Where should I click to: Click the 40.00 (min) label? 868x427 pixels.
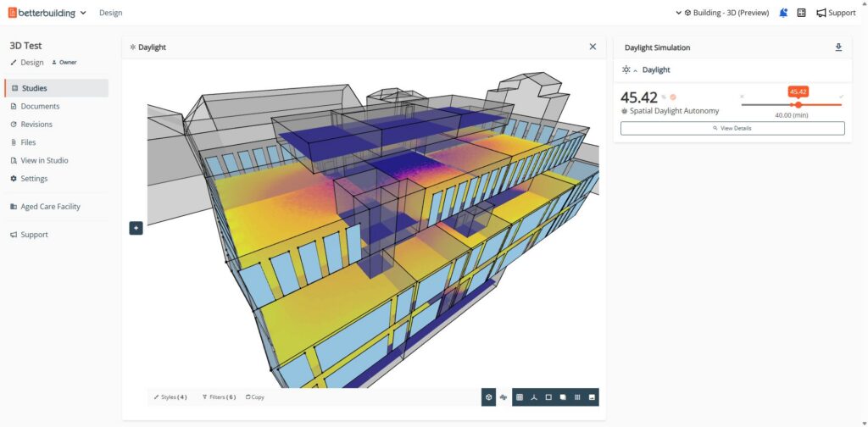pyautogui.click(x=791, y=115)
